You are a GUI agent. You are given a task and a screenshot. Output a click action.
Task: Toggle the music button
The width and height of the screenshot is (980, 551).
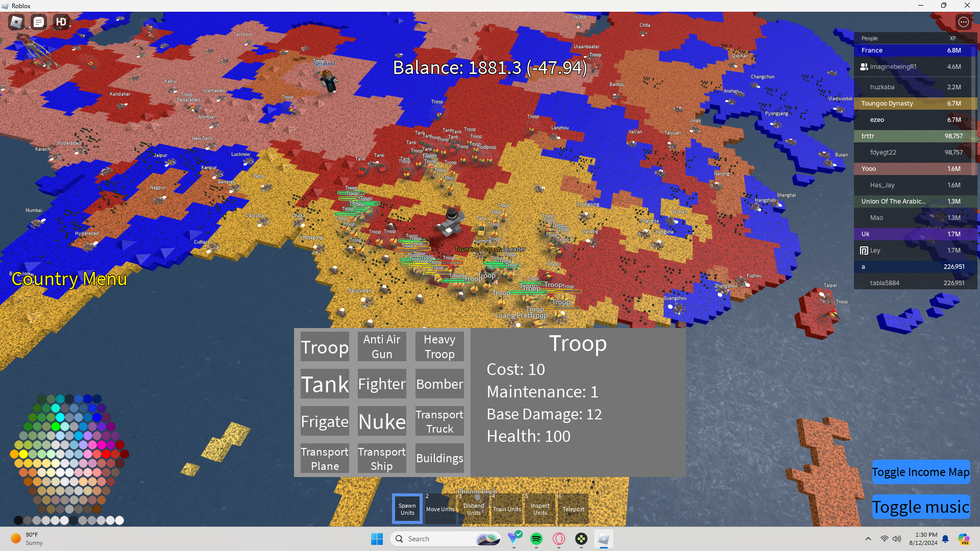click(920, 507)
